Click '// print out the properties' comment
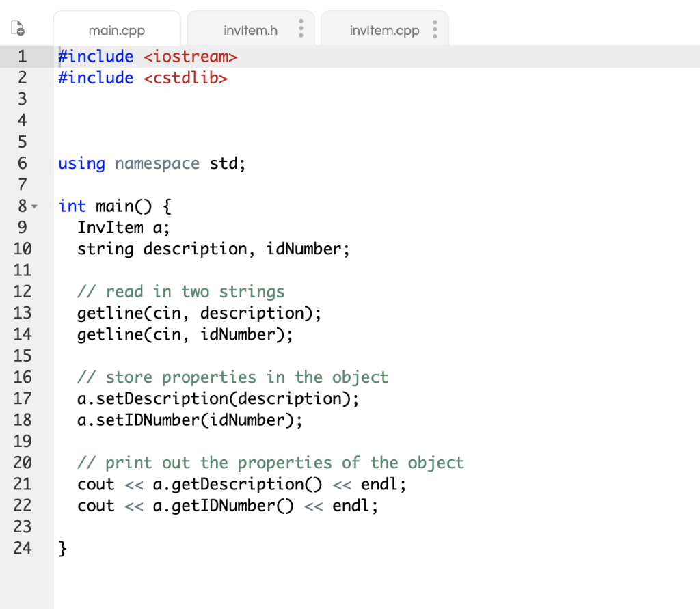The width and height of the screenshot is (700, 609). coord(271,463)
